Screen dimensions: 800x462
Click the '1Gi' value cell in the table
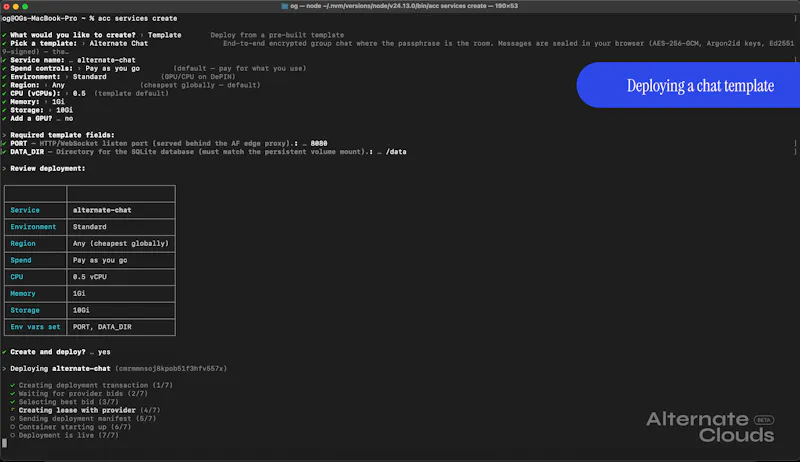point(121,294)
